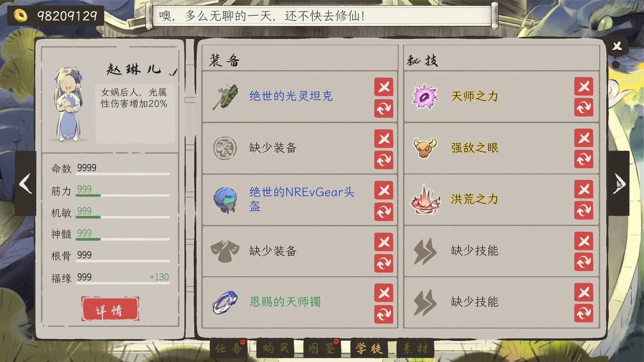Screen dimensions: 644x362
Task: Click the gold coin currency icon
Action: click(x=21, y=15)
